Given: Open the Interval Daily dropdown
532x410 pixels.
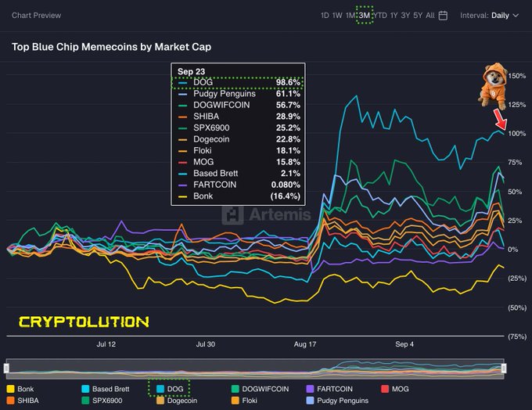Looking at the screenshot, I should click(x=489, y=16).
